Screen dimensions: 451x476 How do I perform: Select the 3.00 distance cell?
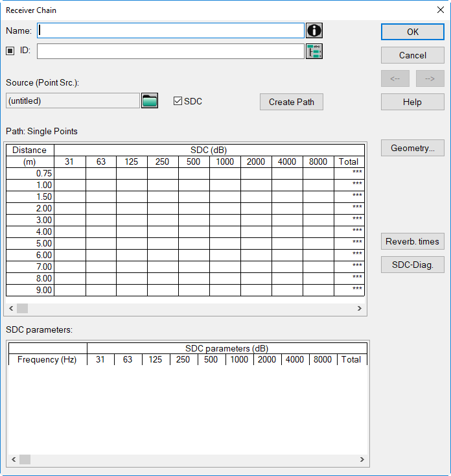(30, 220)
